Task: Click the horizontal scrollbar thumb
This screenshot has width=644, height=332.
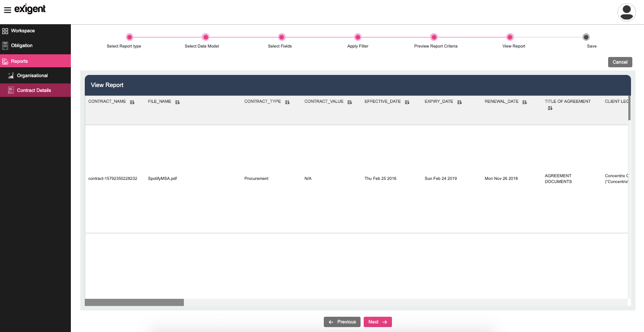Action: [134, 302]
